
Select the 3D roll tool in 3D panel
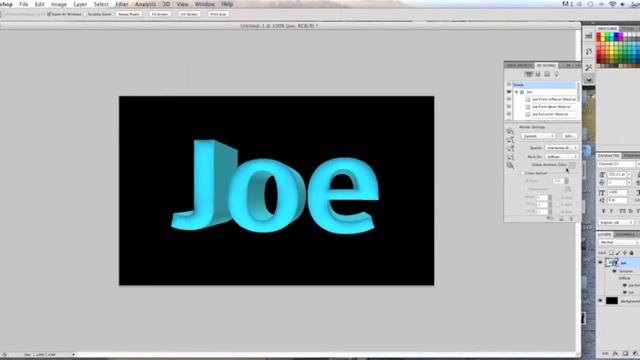coord(510,140)
